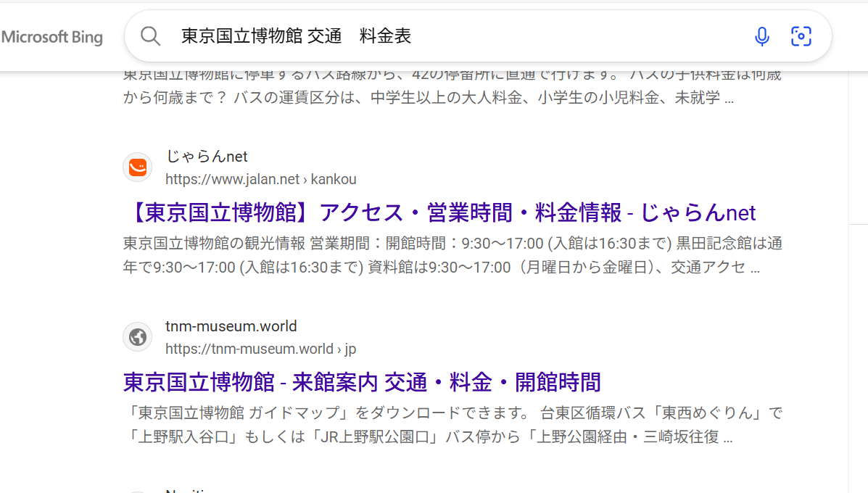The height and width of the screenshot is (493, 868).
Task: Click the Microsoft Bing logo
Action: tap(51, 37)
